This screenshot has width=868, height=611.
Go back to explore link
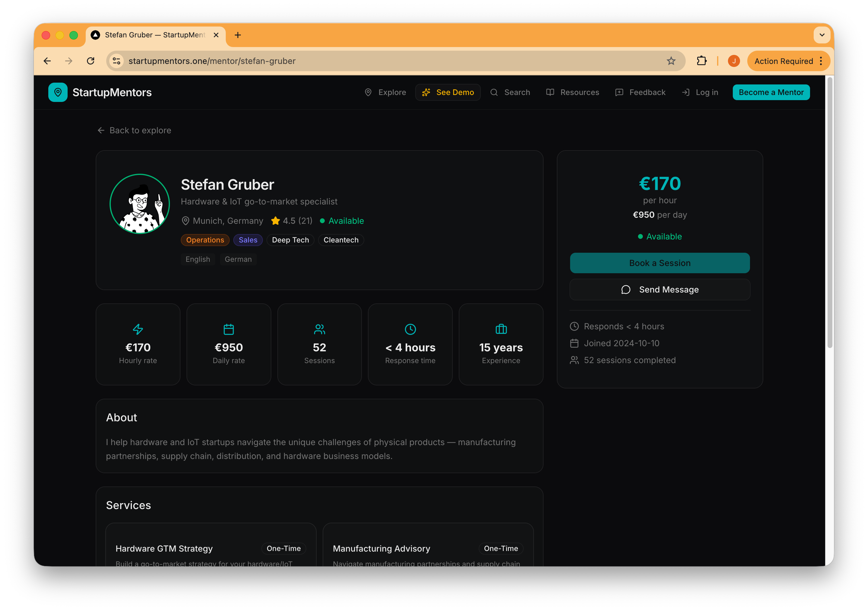coord(134,130)
